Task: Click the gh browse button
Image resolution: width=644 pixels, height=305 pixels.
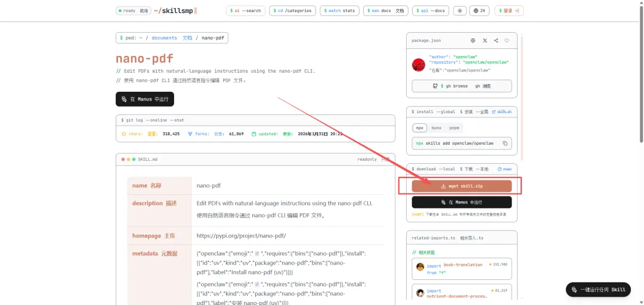Action: click(462, 86)
